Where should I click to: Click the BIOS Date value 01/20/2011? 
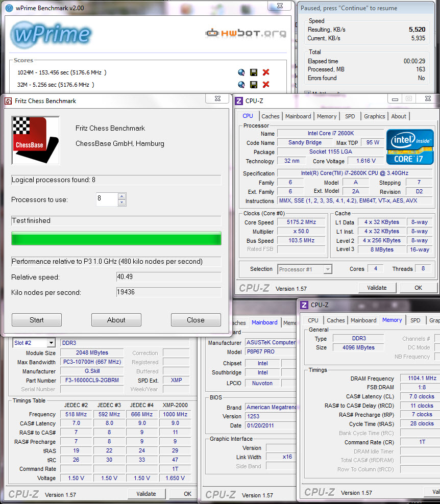[271, 425]
